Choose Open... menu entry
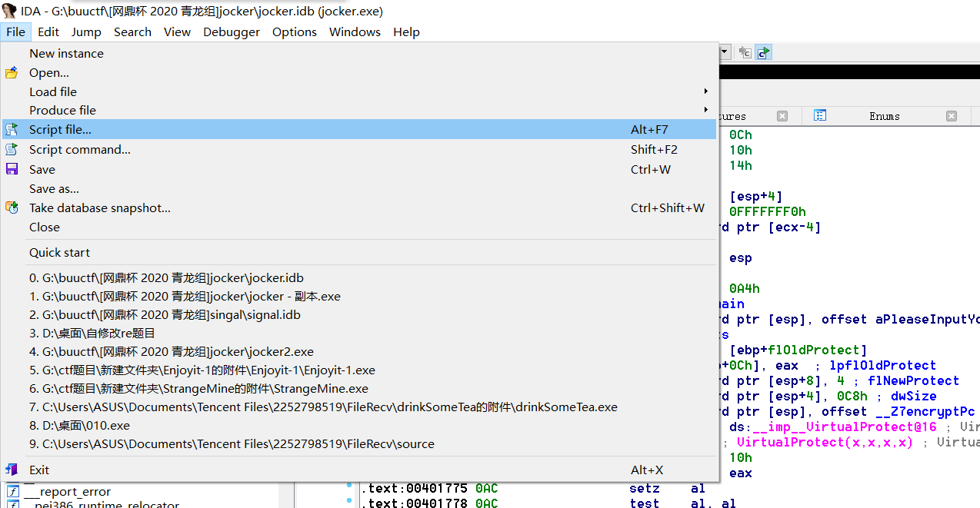The width and height of the screenshot is (980, 508). click(359, 73)
